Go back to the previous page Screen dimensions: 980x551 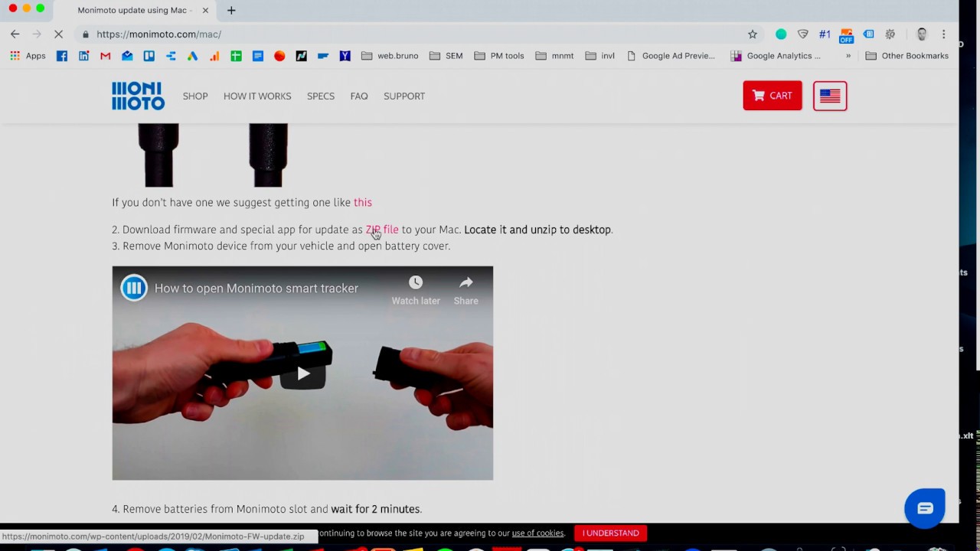[x=15, y=34]
